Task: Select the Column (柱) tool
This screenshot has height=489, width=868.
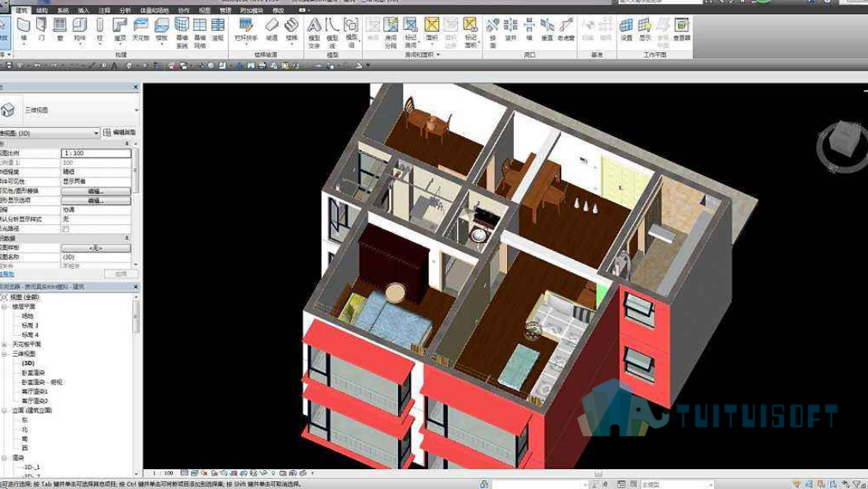Action: click(x=100, y=29)
